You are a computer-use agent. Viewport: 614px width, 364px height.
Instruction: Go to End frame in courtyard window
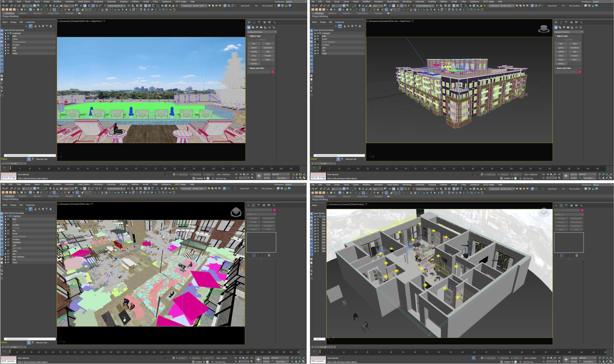(252, 358)
